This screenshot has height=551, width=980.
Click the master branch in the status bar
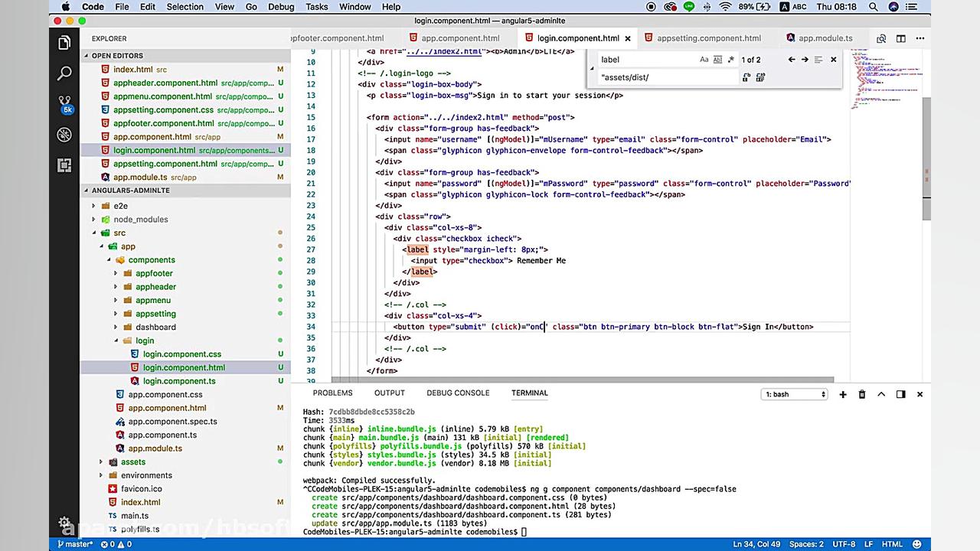74,544
